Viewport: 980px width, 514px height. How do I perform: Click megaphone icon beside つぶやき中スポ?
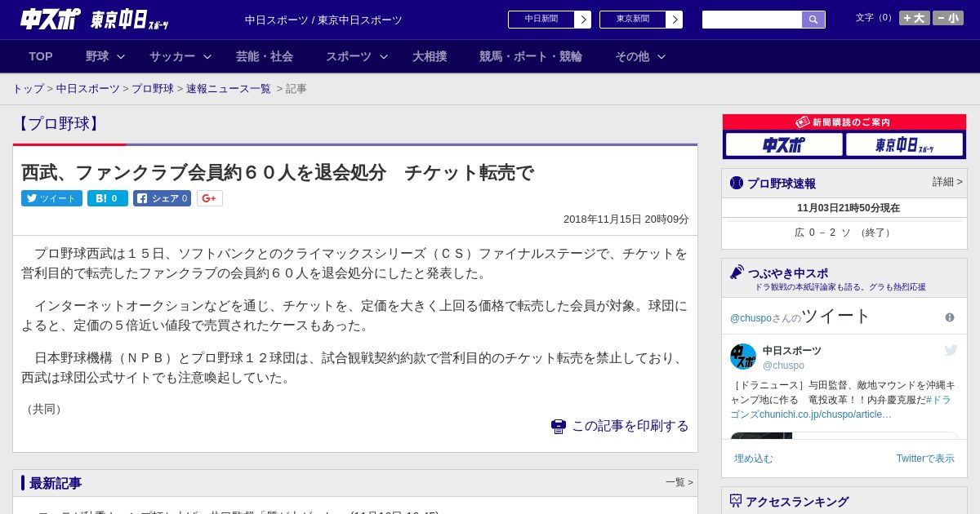point(737,272)
